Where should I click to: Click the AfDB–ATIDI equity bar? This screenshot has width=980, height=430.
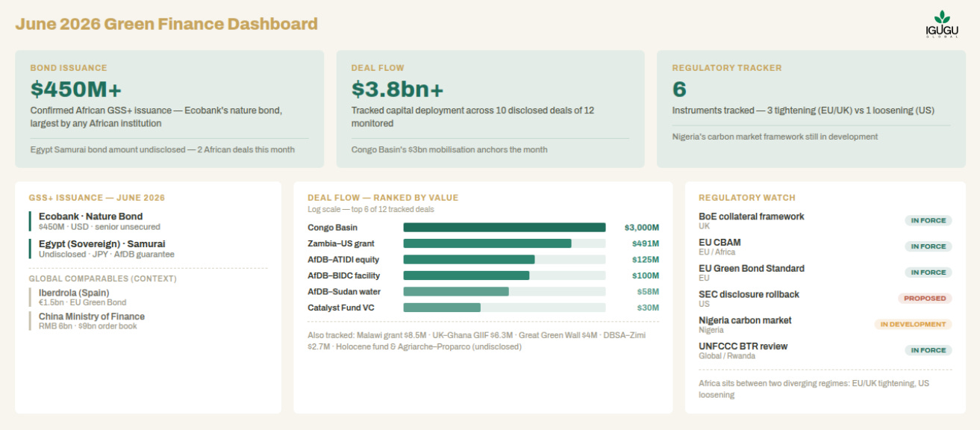469,260
